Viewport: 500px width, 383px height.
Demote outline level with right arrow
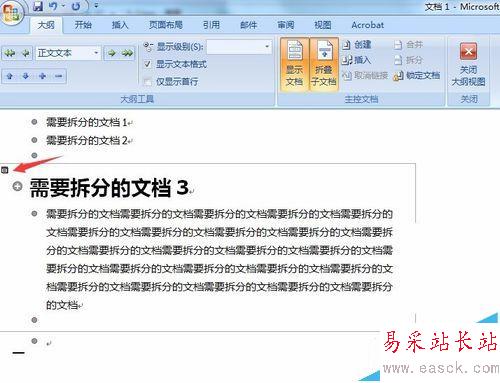click(112, 53)
